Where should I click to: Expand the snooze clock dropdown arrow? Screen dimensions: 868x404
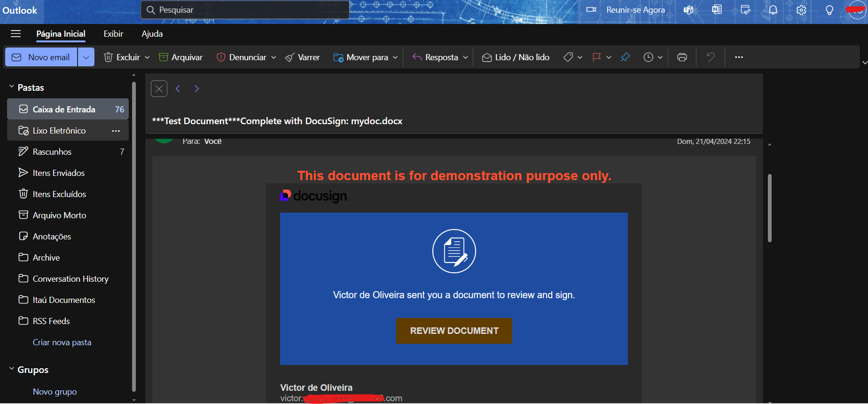pos(660,57)
